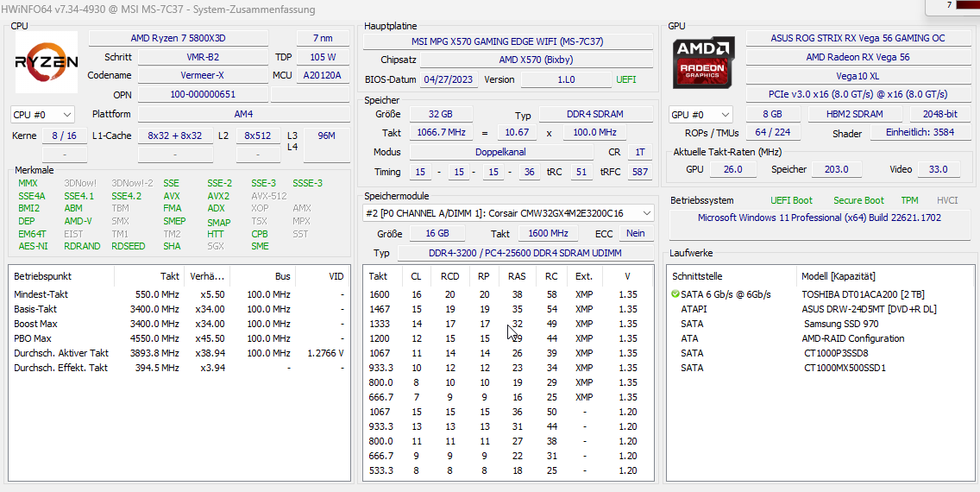Click the Verhä... column header in CPU table
The image size is (980, 492).
tap(208, 276)
